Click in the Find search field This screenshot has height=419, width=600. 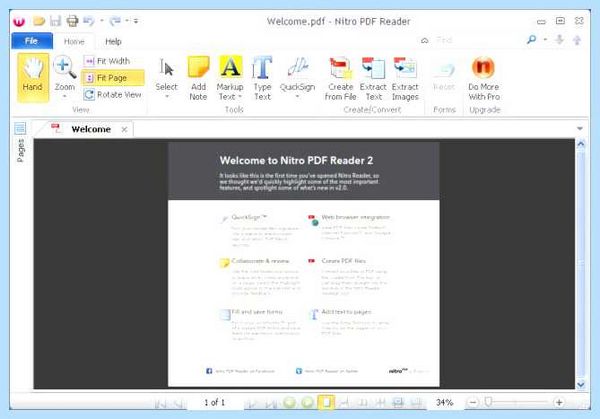pyautogui.click(x=474, y=40)
